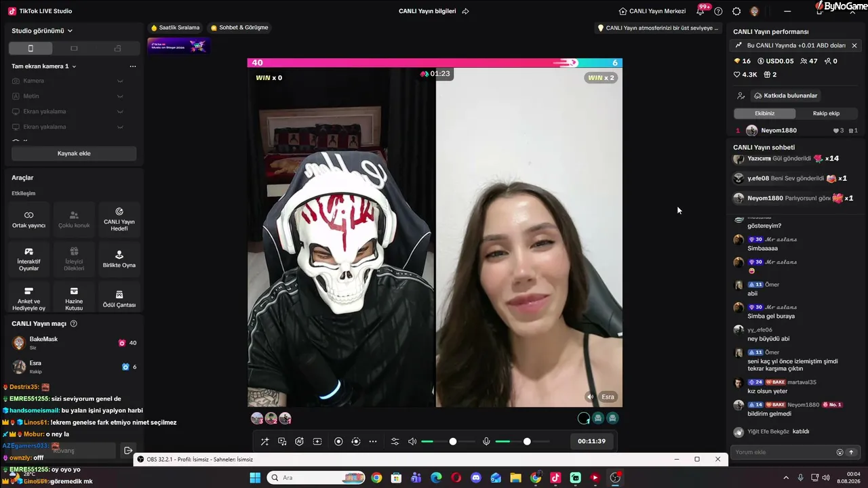Open the Sohbet & Görüşme tab
The height and width of the screenshot is (488, 868).
click(239, 28)
